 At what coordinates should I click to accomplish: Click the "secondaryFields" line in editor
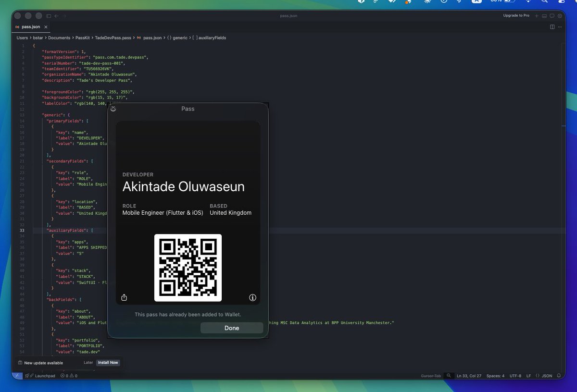(70, 161)
